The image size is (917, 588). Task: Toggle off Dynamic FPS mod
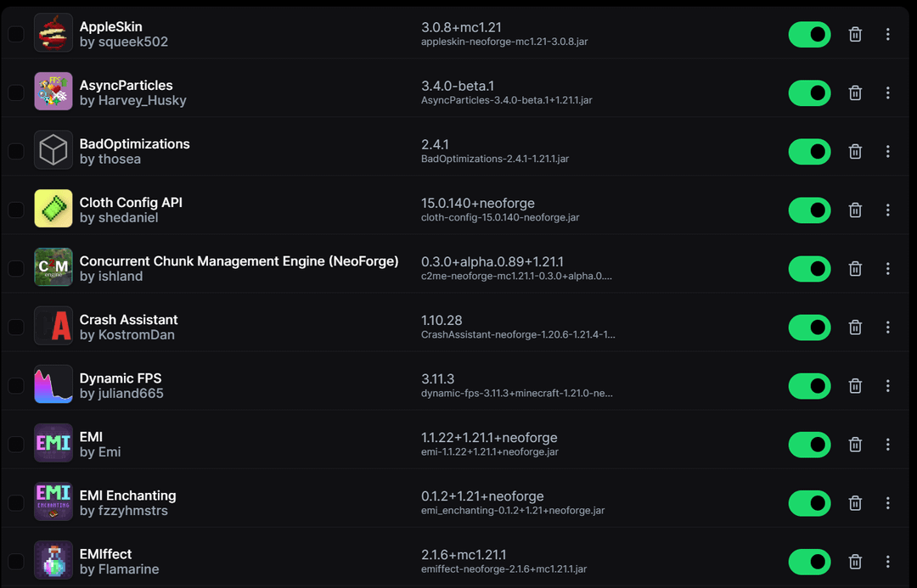(809, 385)
